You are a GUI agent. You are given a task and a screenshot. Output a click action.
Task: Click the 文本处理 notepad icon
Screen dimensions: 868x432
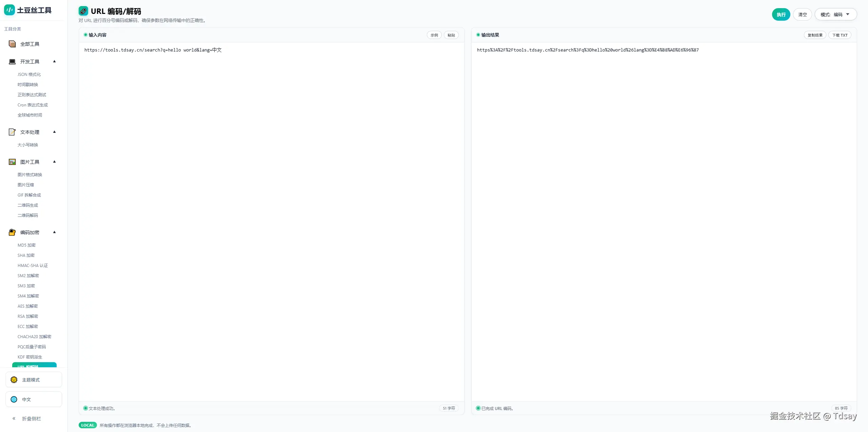12,132
